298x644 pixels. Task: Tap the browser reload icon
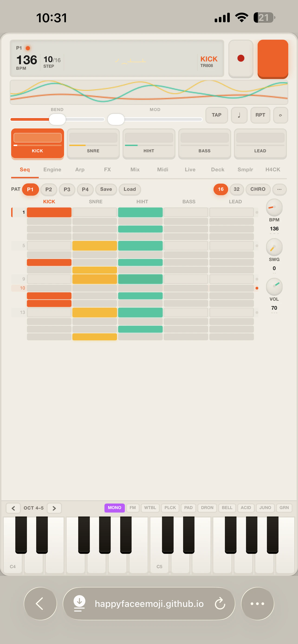point(220,603)
